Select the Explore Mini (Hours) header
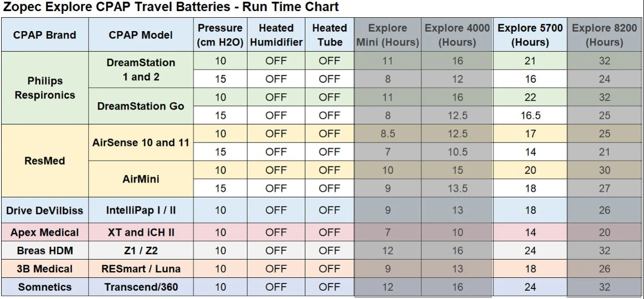The width and height of the screenshot is (644, 299). coord(387,35)
